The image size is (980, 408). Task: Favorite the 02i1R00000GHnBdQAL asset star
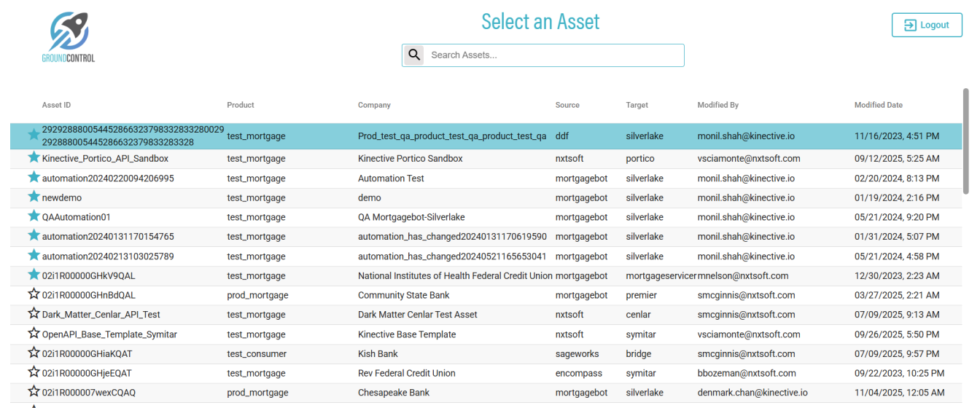tap(34, 294)
